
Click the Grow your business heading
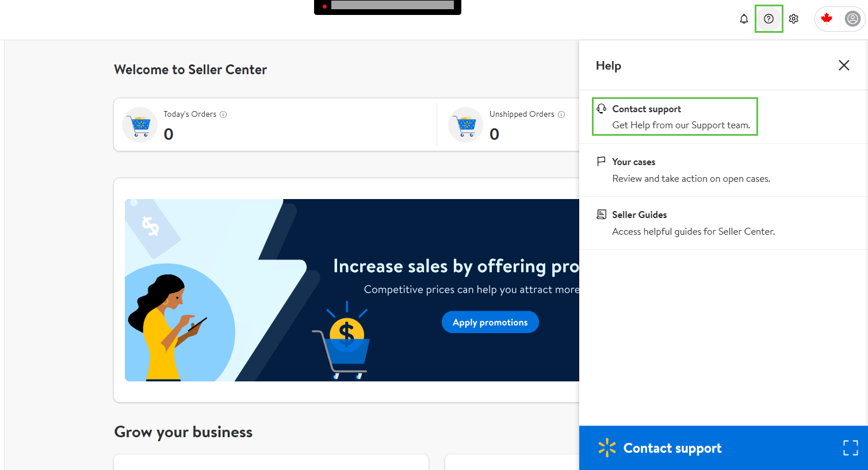pyautogui.click(x=183, y=432)
